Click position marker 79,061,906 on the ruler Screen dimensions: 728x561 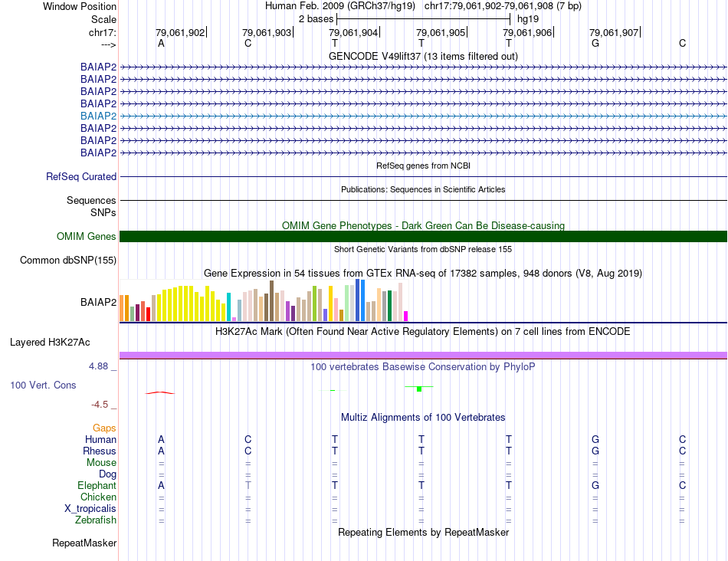[527, 32]
